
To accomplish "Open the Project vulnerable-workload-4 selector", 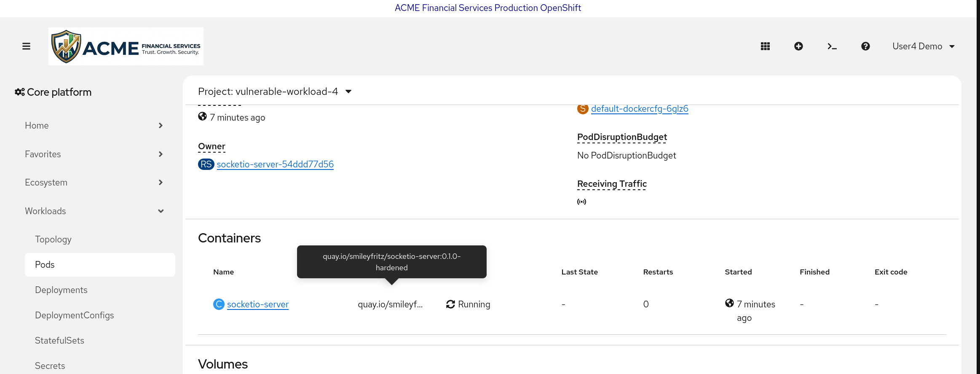I will click(275, 91).
